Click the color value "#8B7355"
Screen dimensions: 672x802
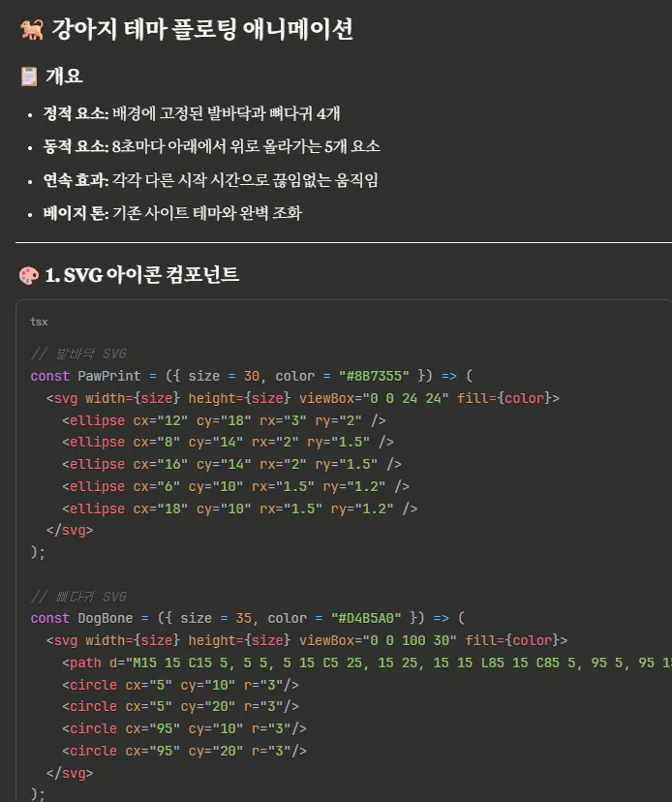[374, 376]
